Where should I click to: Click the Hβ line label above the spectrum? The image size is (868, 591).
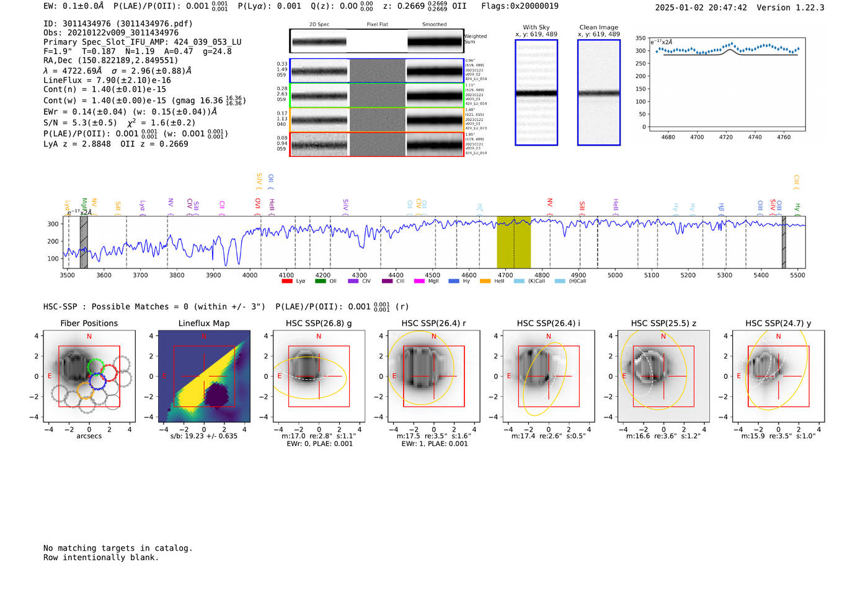pyautogui.click(x=721, y=208)
